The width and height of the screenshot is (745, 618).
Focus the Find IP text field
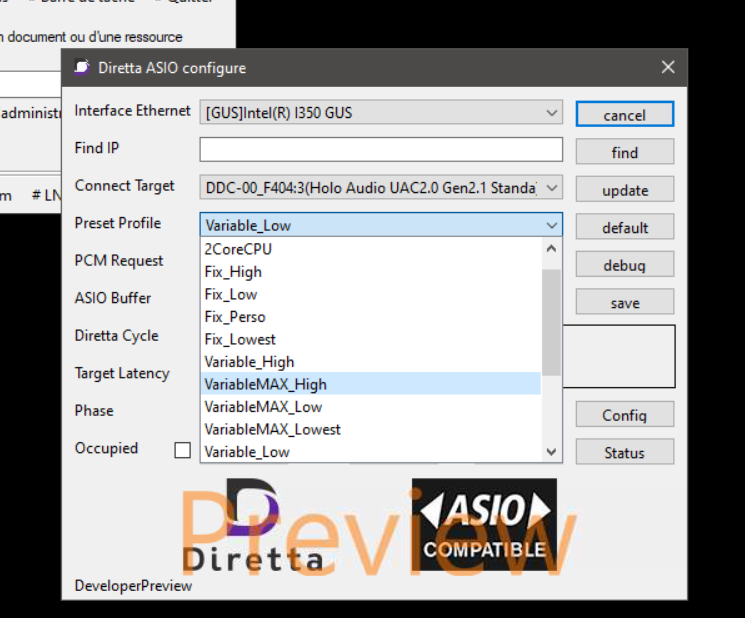click(381, 149)
